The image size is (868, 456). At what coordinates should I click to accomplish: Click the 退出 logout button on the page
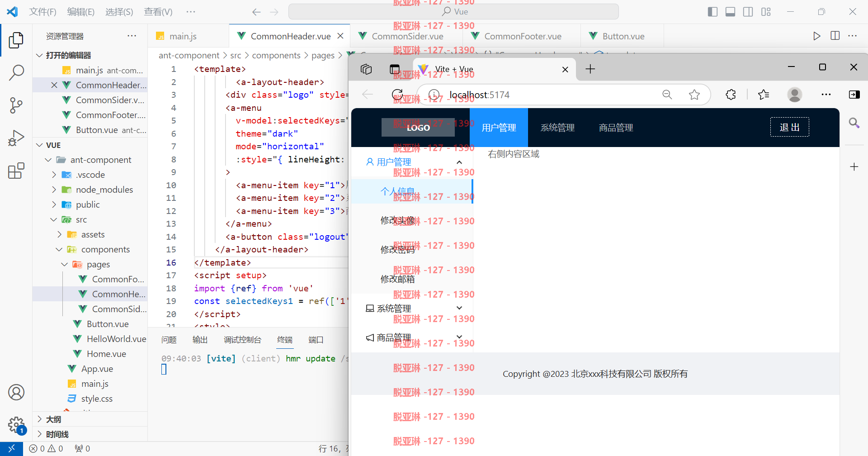tap(790, 127)
